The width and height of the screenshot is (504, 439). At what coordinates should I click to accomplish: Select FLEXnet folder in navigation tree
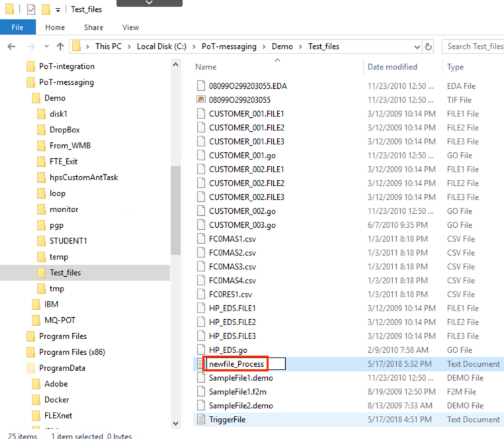coord(58,416)
